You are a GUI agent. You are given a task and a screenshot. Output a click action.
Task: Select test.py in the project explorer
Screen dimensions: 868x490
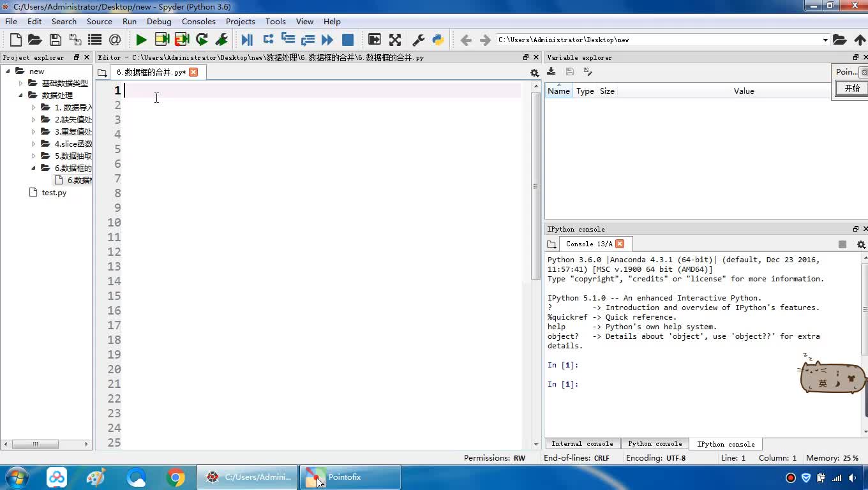click(54, 193)
